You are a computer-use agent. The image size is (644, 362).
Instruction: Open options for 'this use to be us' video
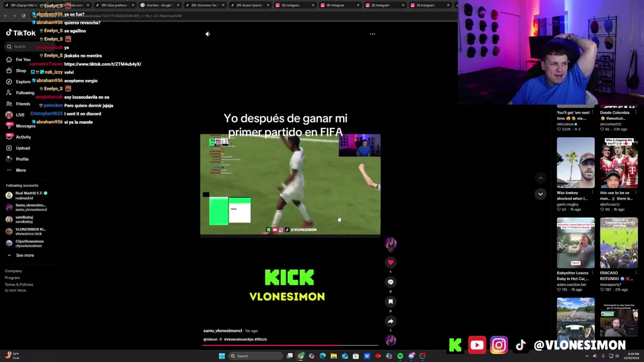tap(635, 193)
